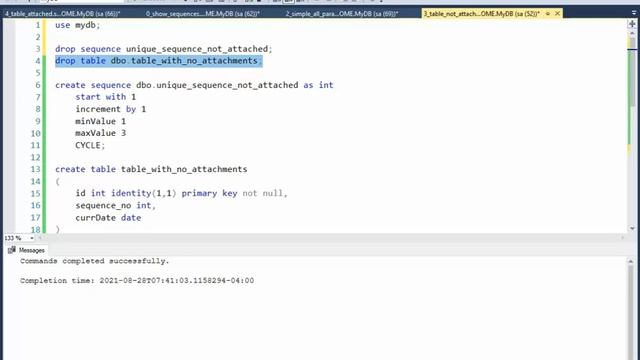Open the 2_simple_all_para query tab
The width and height of the screenshot is (640, 360).
pyautogui.click(x=342, y=13)
